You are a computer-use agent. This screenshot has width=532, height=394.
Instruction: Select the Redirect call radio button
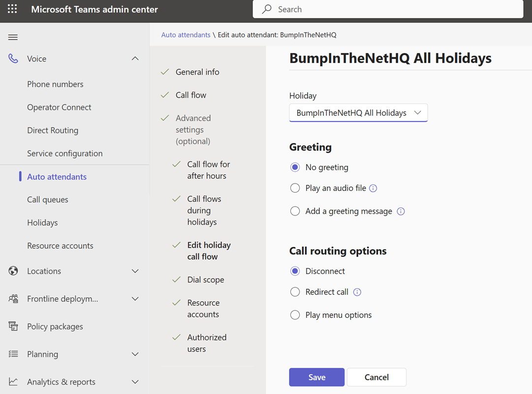click(295, 292)
